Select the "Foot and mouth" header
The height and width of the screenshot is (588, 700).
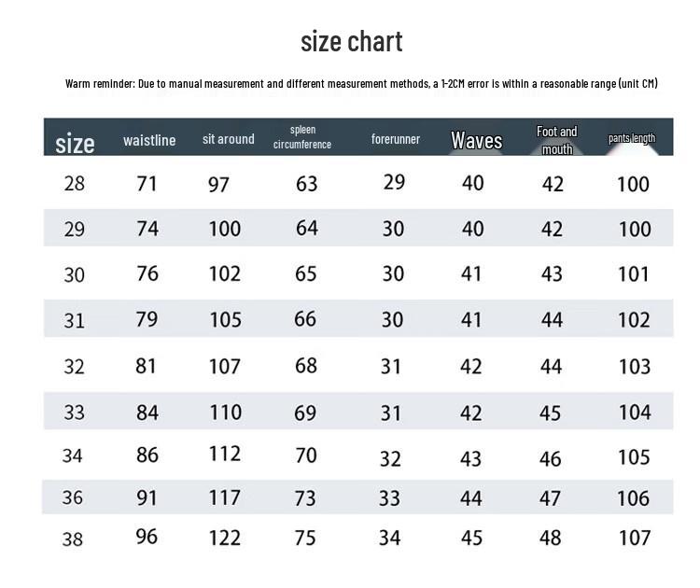pos(557,140)
